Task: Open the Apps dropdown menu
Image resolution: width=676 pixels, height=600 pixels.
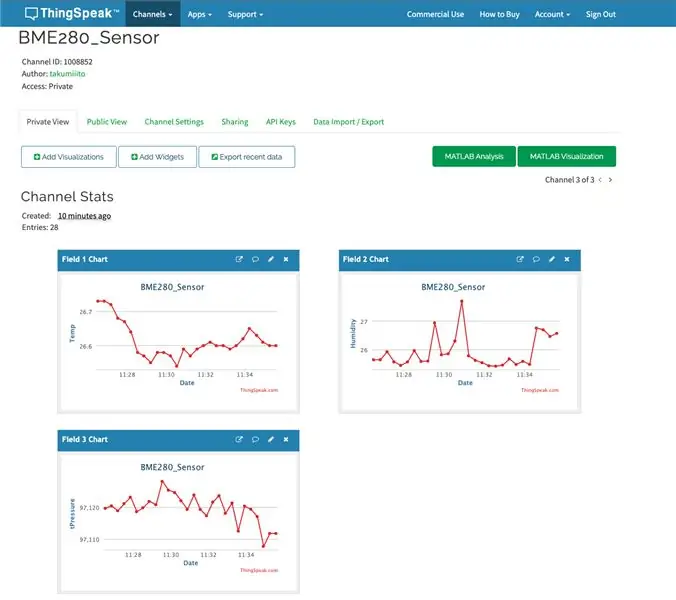Action: [200, 14]
